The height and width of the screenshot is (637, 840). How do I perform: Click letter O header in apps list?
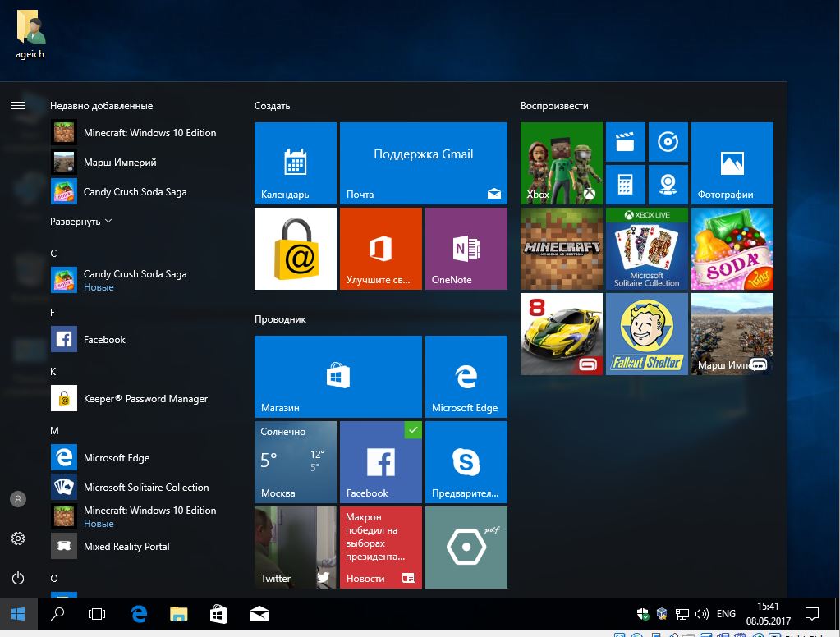tap(54, 578)
